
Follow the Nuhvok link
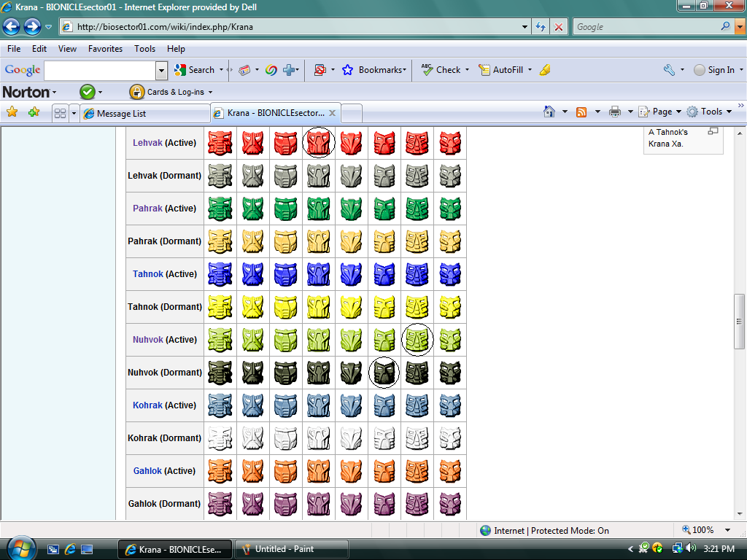pos(147,340)
